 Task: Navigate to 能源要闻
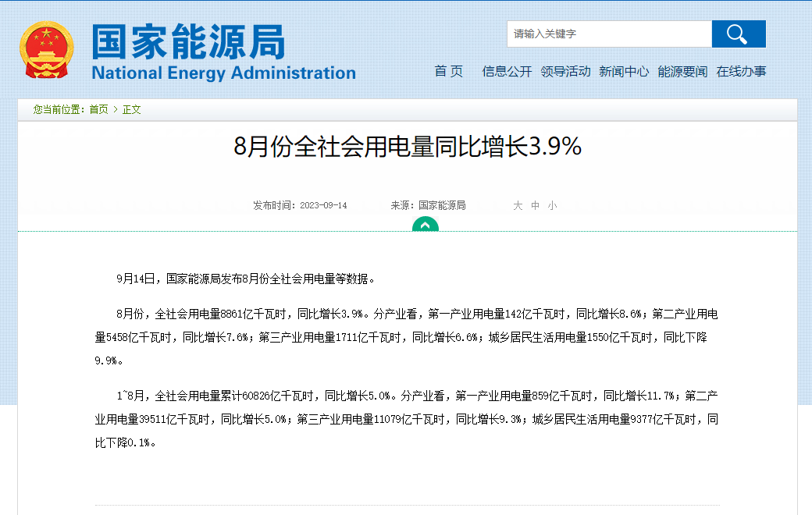tap(682, 71)
